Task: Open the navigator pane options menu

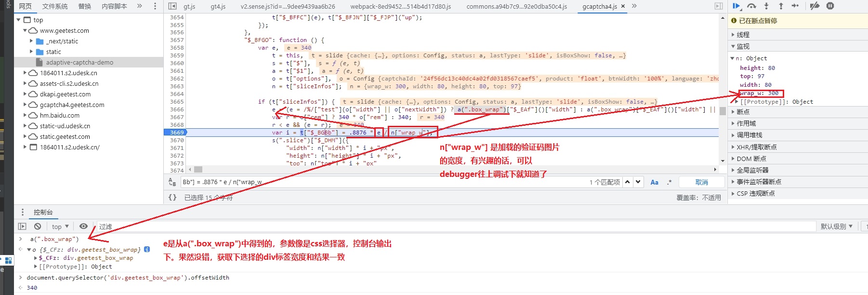Action: tap(155, 6)
